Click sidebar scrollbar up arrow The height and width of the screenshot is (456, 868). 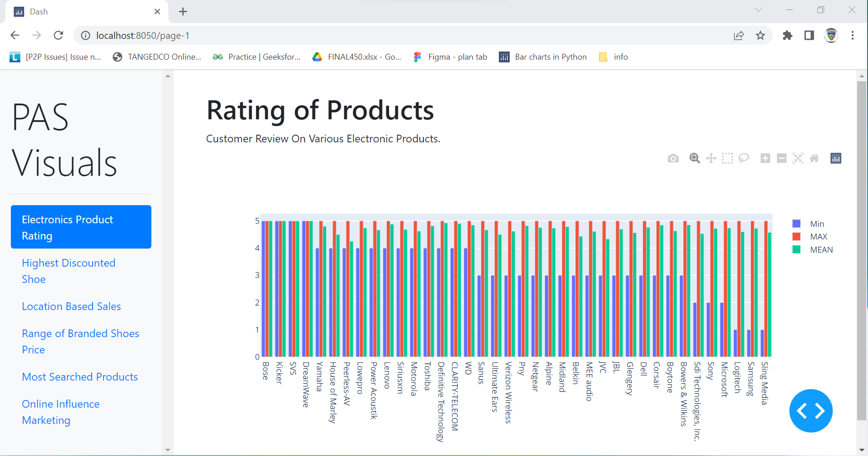[x=168, y=76]
